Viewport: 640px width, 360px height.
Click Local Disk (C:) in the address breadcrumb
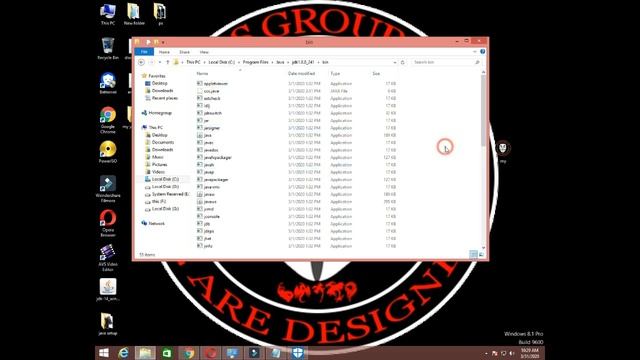pyautogui.click(x=222, y=62)
